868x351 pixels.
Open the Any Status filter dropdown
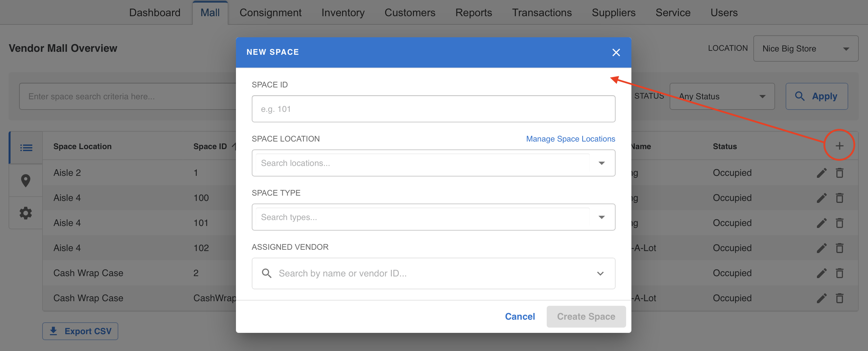722,96
